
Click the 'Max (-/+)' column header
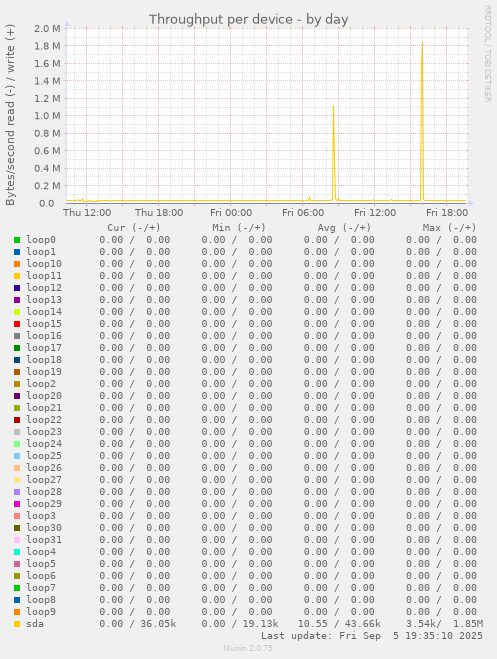[450, 228]
